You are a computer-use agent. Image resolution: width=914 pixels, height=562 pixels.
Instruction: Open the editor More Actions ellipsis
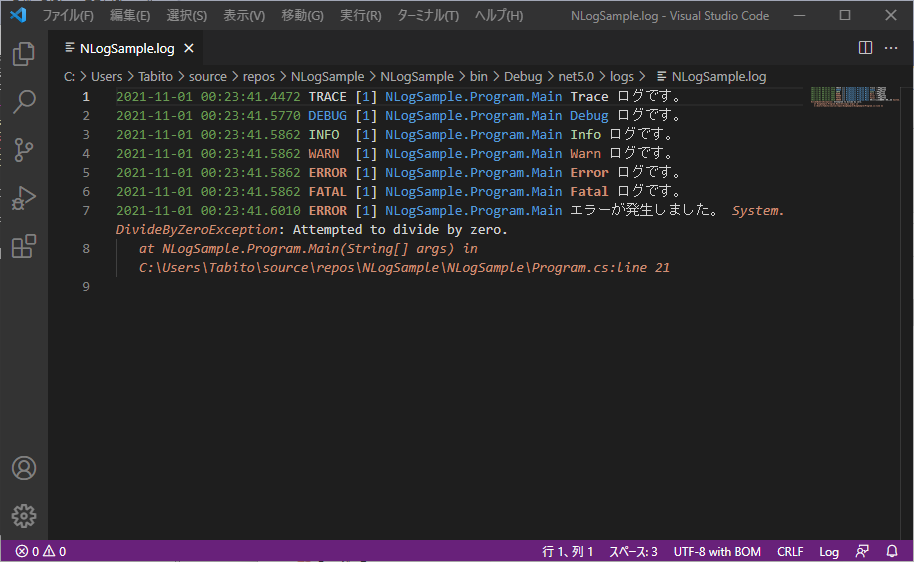(x=891, y=48)
